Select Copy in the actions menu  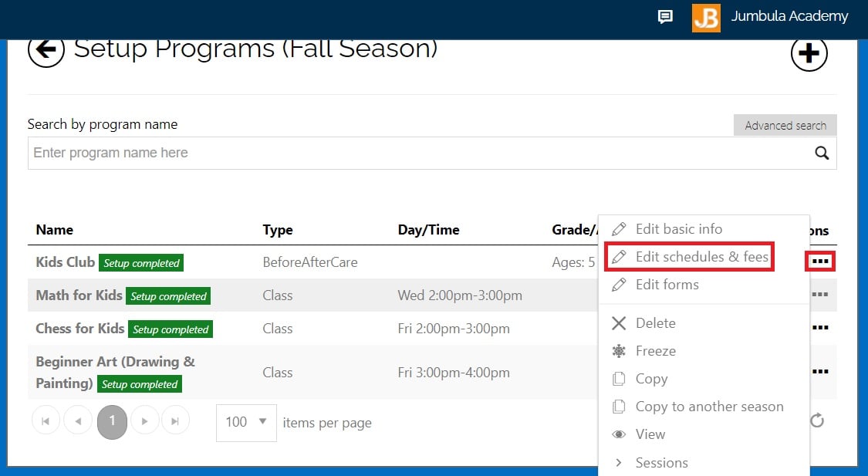[651, 379]
